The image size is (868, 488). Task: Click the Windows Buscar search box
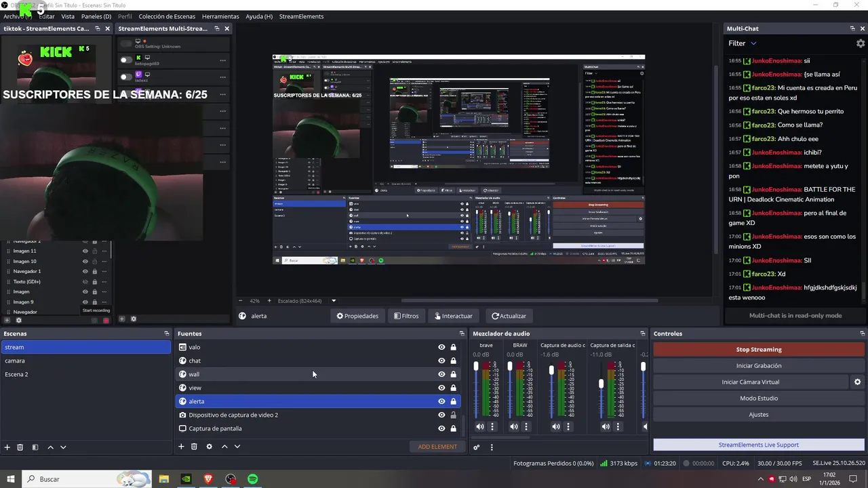[x=87, y=479]
